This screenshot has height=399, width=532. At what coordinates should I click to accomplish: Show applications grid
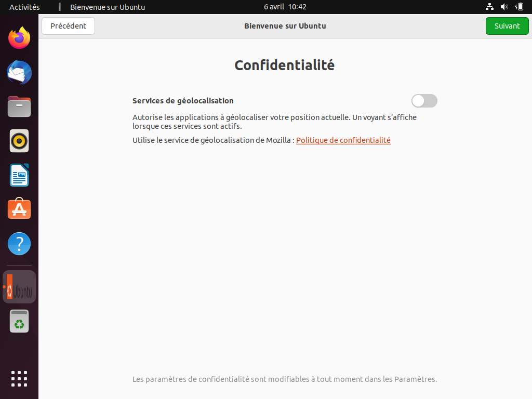(19, 379)
